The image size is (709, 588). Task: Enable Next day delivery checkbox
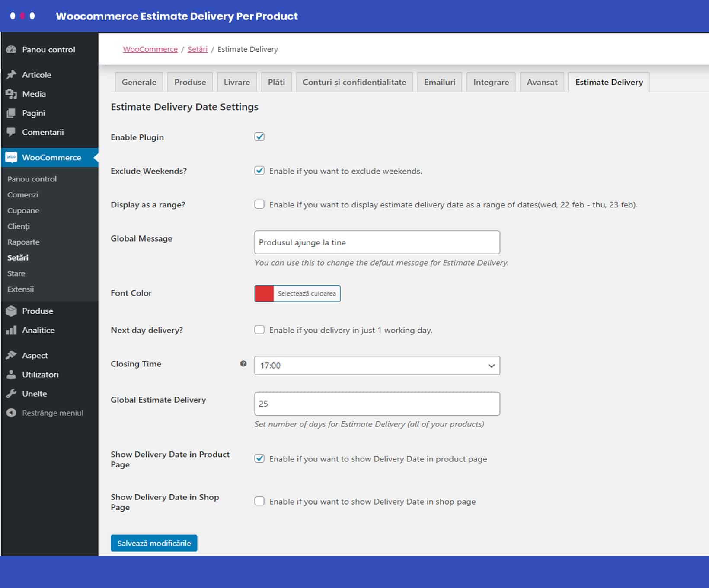coord(259,330)
